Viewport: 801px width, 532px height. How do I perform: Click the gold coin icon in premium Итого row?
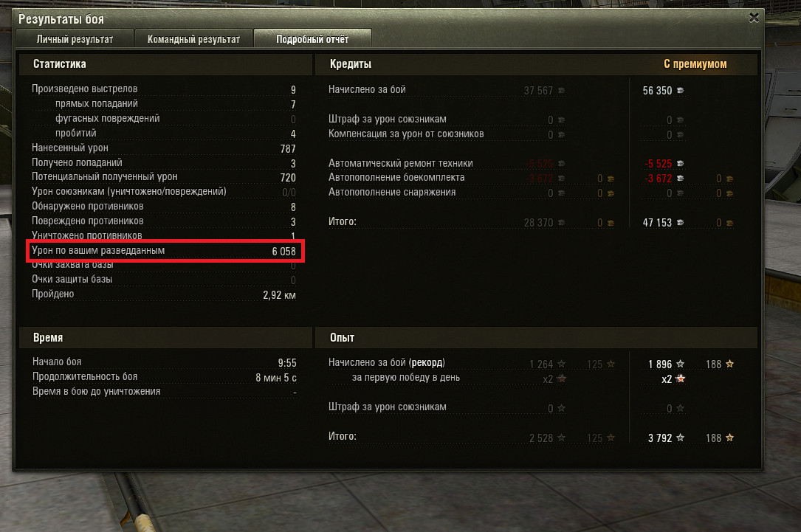pos(729,223)
